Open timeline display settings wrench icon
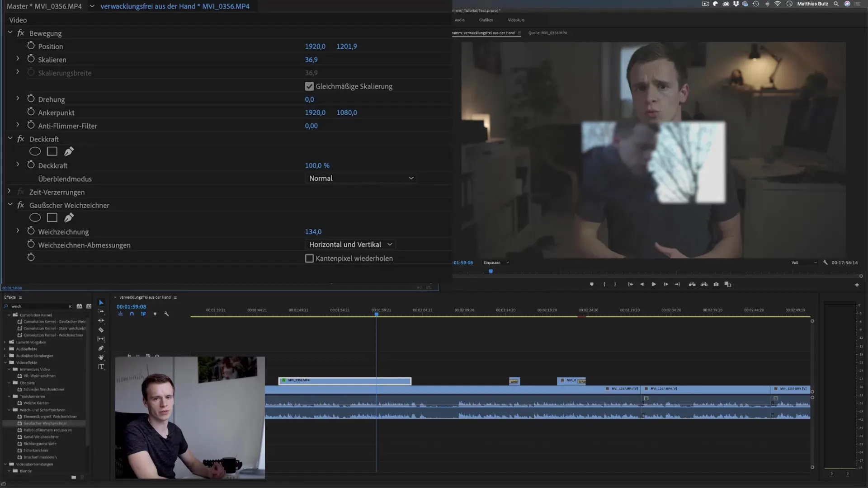This screenshot has height=488, width=868. coord(166,314)
